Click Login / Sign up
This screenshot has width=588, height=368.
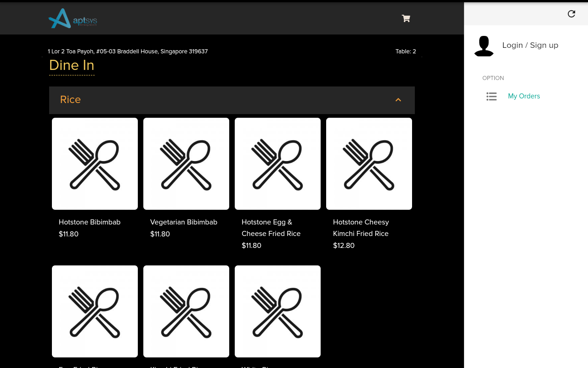(x=530, y=45)
